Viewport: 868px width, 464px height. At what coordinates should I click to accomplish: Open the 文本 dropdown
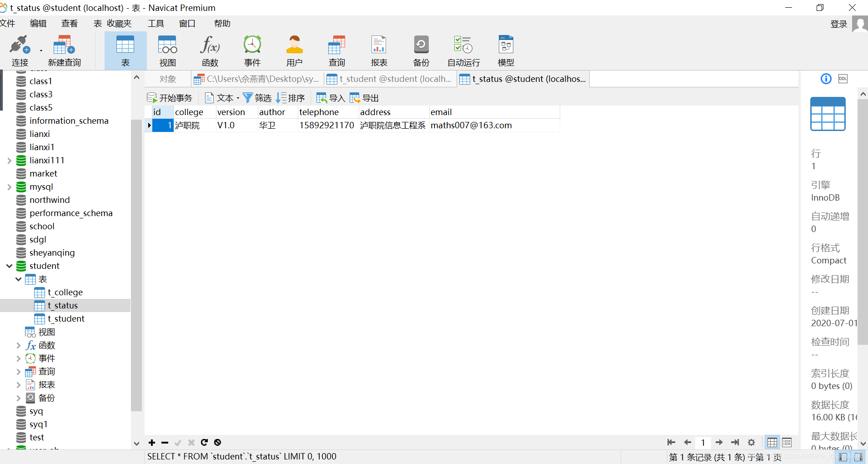point(222,98)
